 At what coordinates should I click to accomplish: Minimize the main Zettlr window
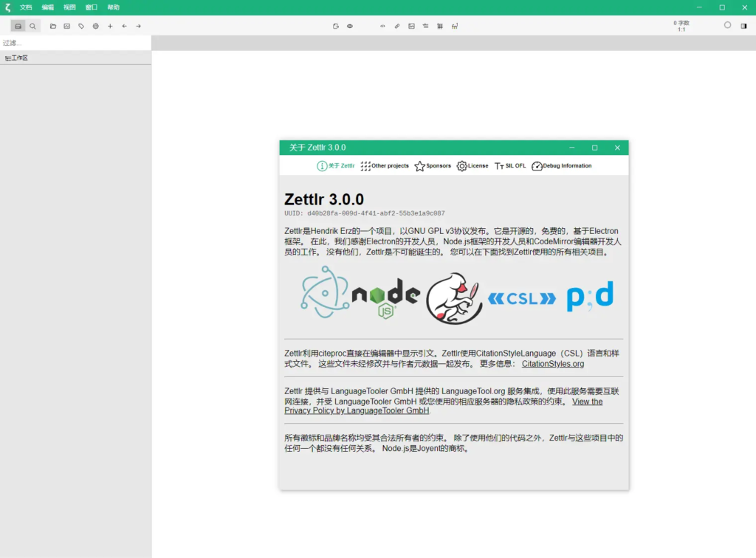(x=699, y=7)
